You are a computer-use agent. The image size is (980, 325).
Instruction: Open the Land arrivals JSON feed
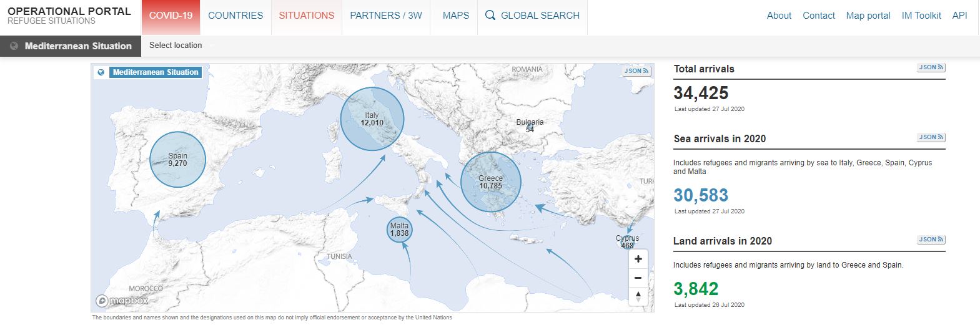click(931, 240)
